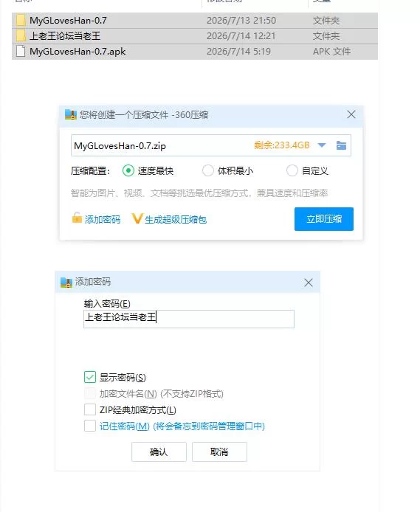
Task: Select the MyGLovesHan-0.7.apk file icon
Action: click(21, 51)
